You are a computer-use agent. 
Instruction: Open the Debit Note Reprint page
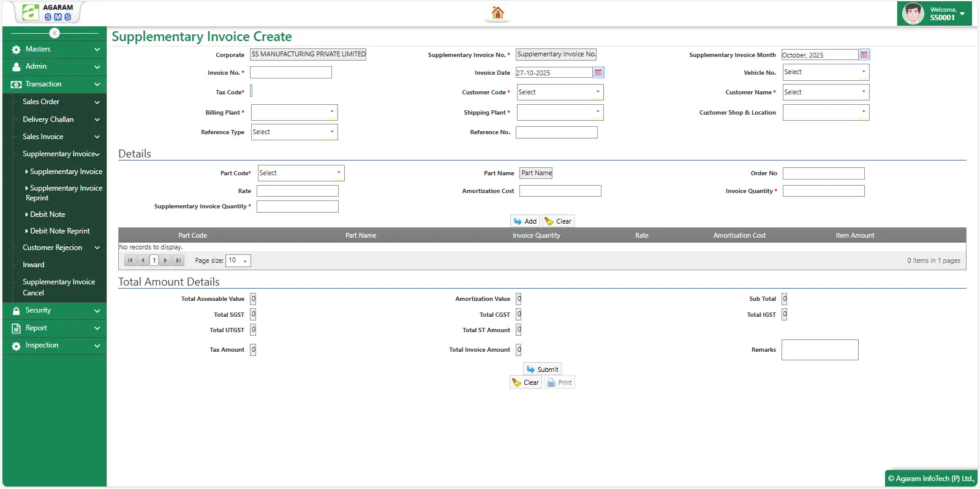pyautogui.click(x=59, y=231)
